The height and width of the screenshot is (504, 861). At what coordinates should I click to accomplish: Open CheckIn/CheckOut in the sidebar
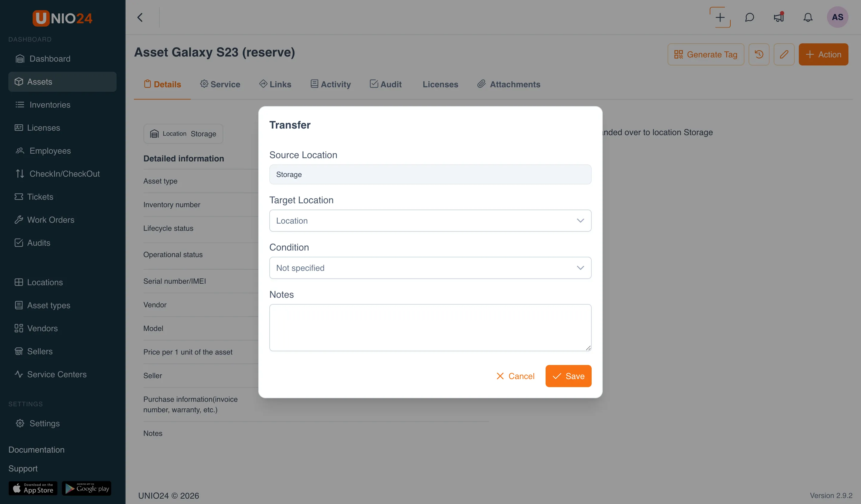click(62, 174)
